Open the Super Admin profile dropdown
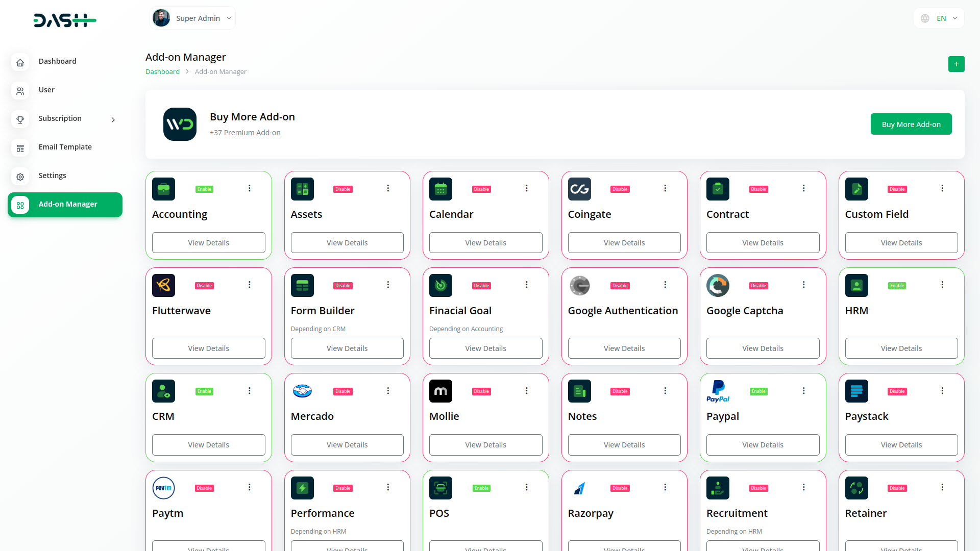 click(x=193, y=18)
